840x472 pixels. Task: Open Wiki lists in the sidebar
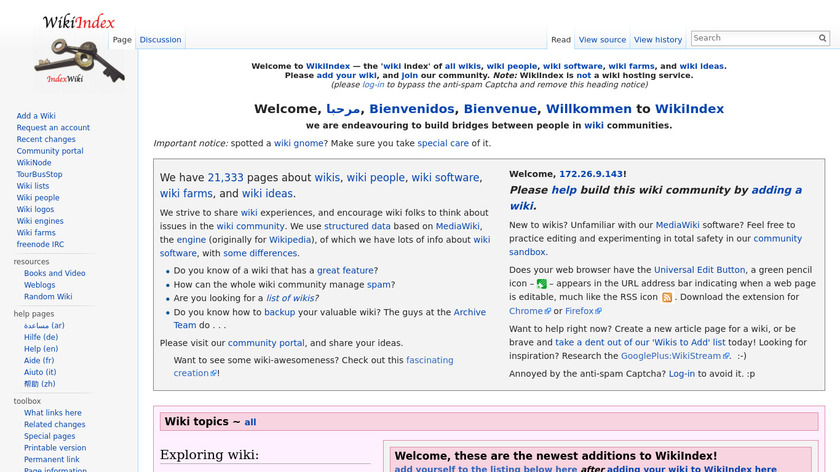[33, 186]
